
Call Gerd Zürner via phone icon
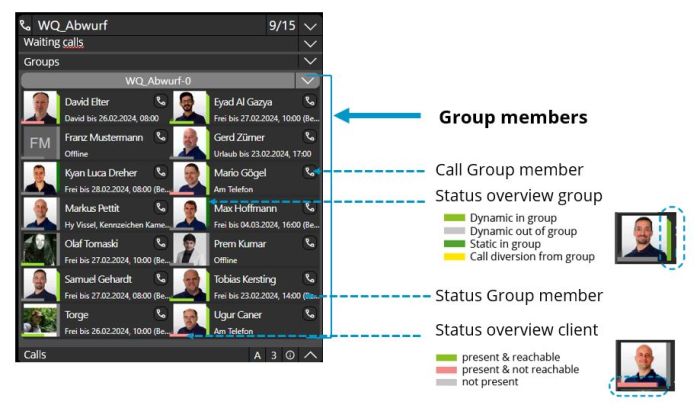tap(310, 137)
